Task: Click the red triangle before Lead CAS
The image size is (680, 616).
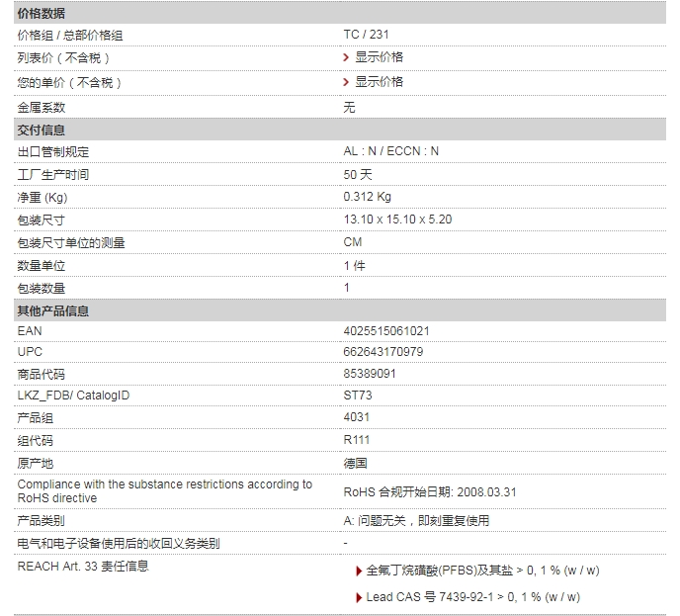Action: click(358, 598)
